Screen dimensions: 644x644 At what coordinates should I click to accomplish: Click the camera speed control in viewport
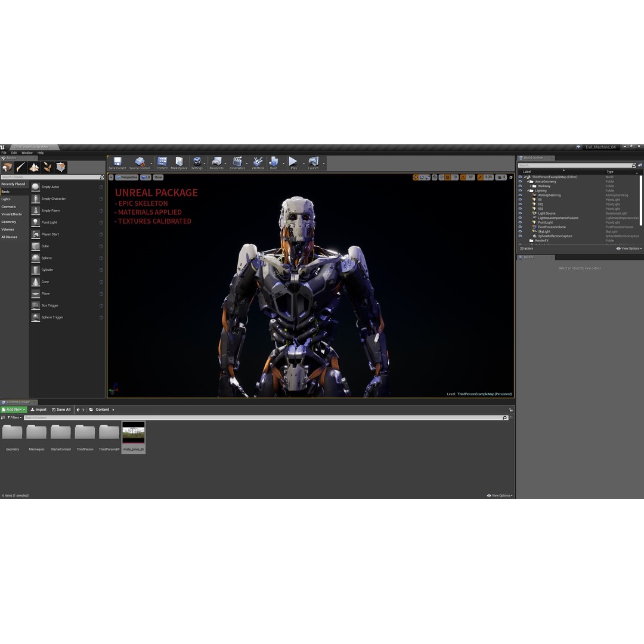point(501,178)
